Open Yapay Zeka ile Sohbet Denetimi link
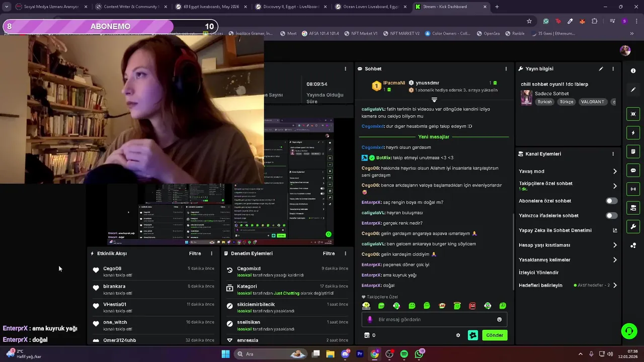This screenshot has height=362, width=644. click(x=568, y=230)
